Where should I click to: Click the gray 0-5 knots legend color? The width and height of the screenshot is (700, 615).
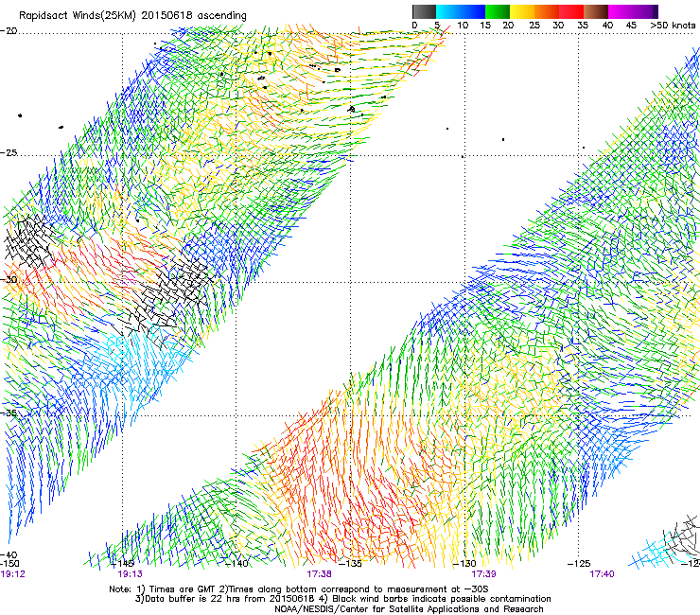pos(424,11)
